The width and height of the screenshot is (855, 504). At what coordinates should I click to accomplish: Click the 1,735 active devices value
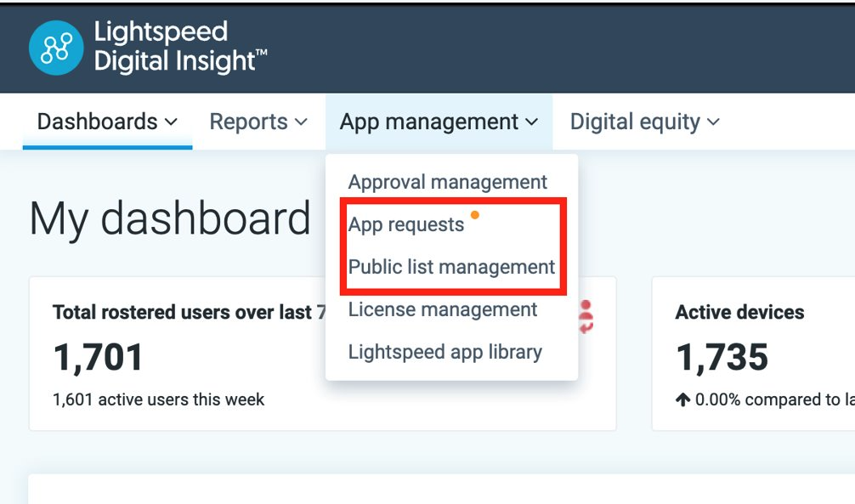(x=722, y=357)
